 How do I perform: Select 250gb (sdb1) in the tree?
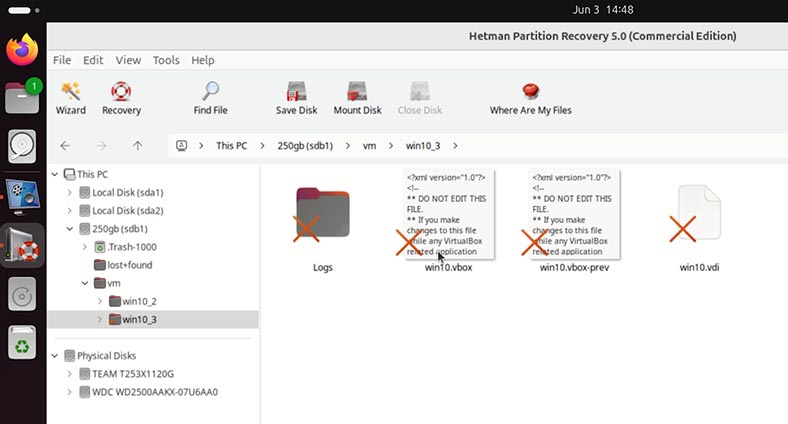click(x=120, y=229)
